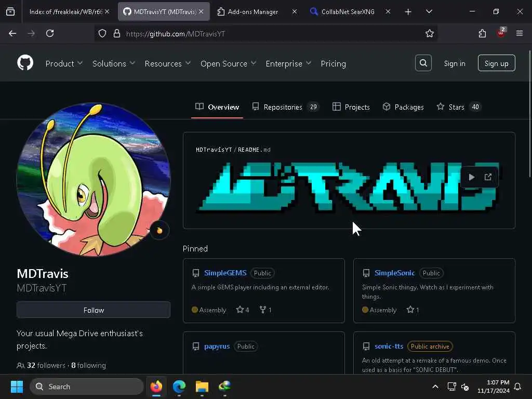Click the star count on SimpleGEMS card
The height and width of the screenshot is (399, 532).
243,310
